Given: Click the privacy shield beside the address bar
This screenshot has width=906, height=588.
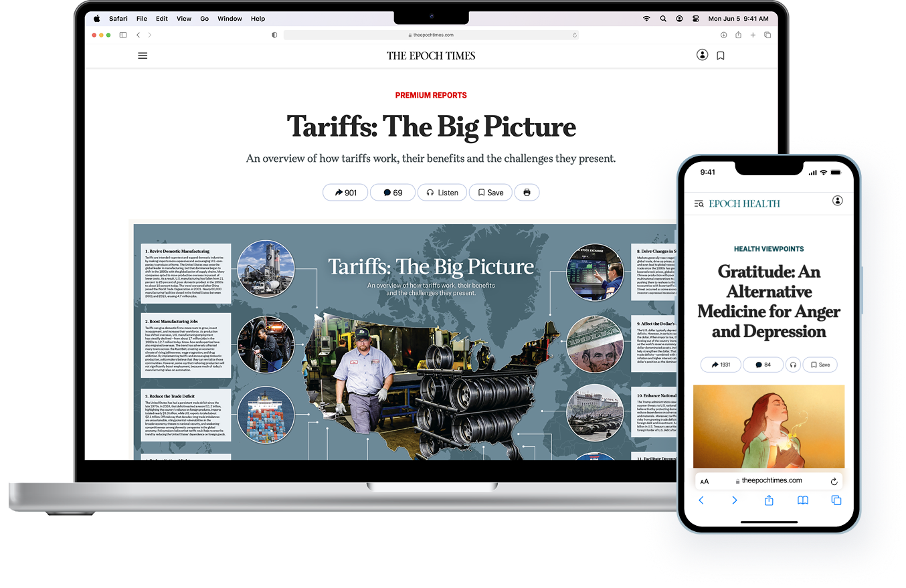Looking at the screenshot, I should pyautogui.click(x=274, y=35).
